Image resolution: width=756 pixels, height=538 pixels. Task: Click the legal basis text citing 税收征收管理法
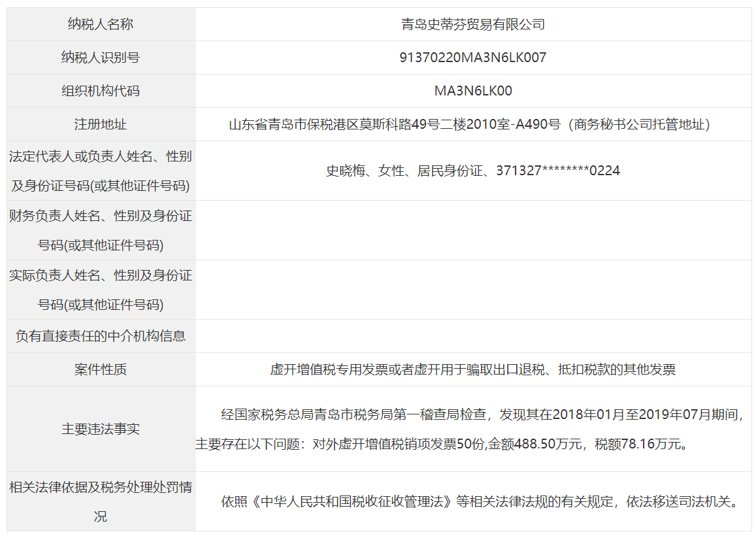click(479, 502)
